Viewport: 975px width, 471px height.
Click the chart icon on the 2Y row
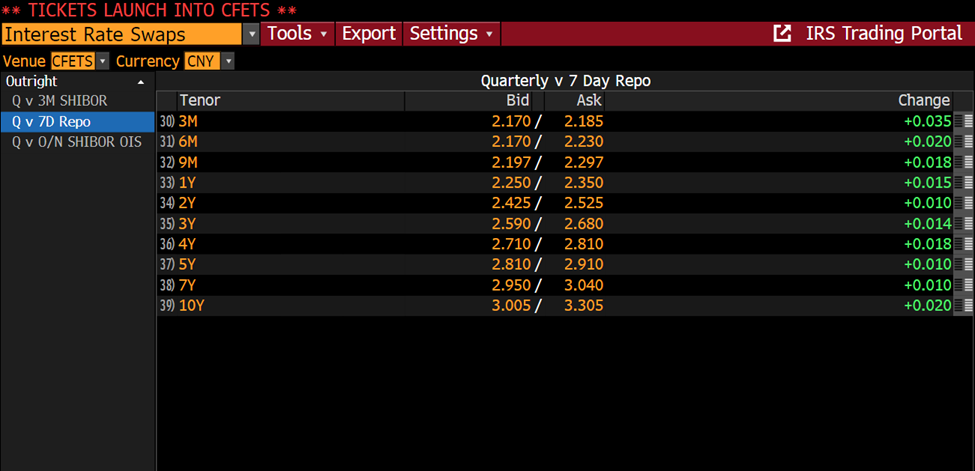(963, 204)
